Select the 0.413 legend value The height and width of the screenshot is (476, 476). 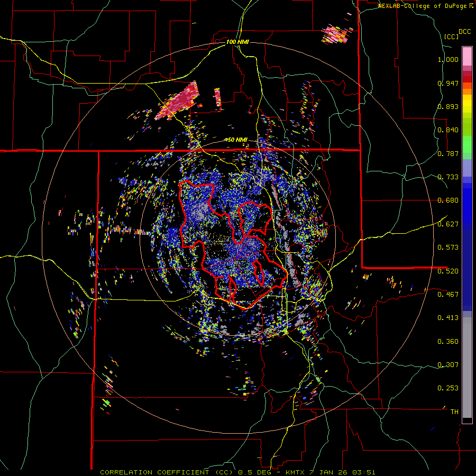448,318
